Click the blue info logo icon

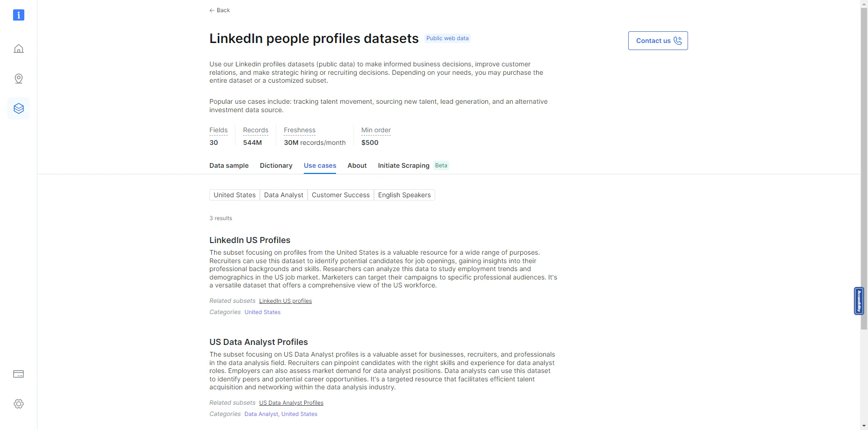pyautogui.click(x=18, y=15)
